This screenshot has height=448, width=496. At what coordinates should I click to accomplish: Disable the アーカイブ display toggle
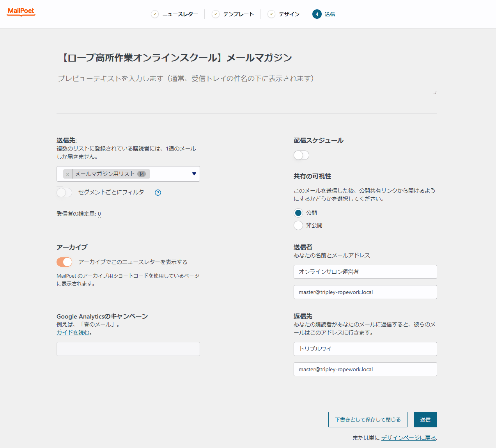pos(64,262)
